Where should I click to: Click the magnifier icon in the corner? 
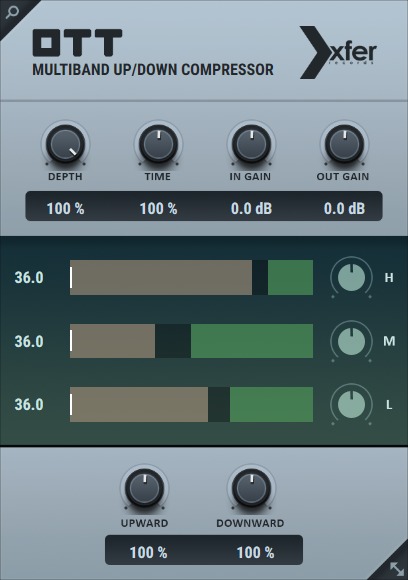(x=12, y=12)
